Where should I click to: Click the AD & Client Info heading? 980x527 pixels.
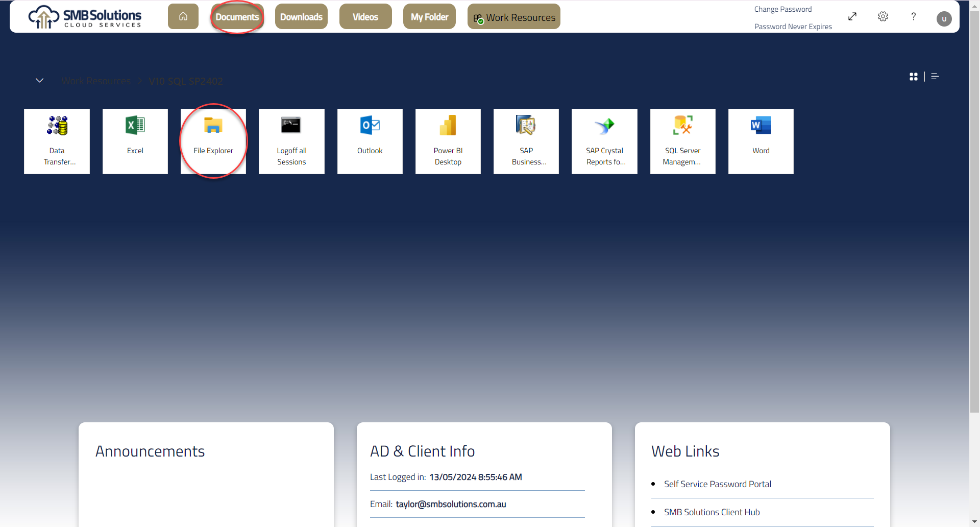pyautogui.click(x=423, y=451)
